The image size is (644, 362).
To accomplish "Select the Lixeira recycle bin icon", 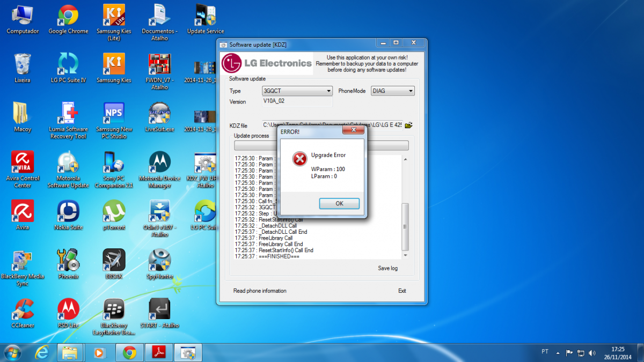I will 23,68.
